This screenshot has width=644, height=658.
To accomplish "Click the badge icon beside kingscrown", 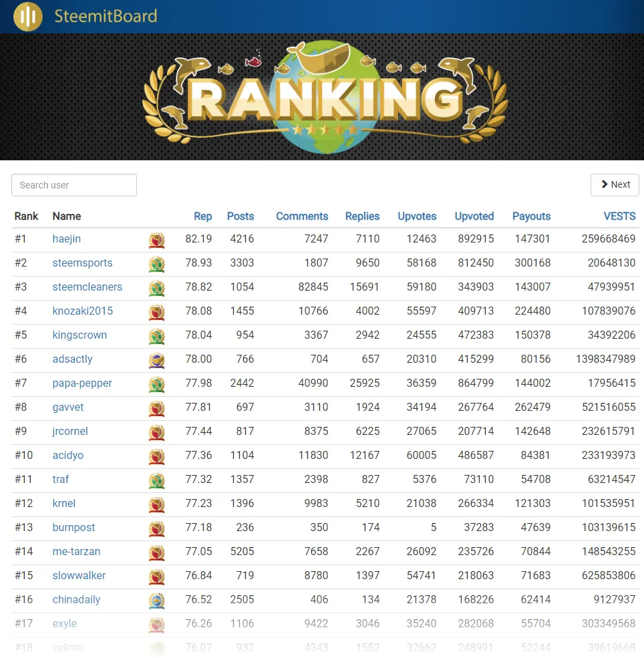I will coord(157,336).
